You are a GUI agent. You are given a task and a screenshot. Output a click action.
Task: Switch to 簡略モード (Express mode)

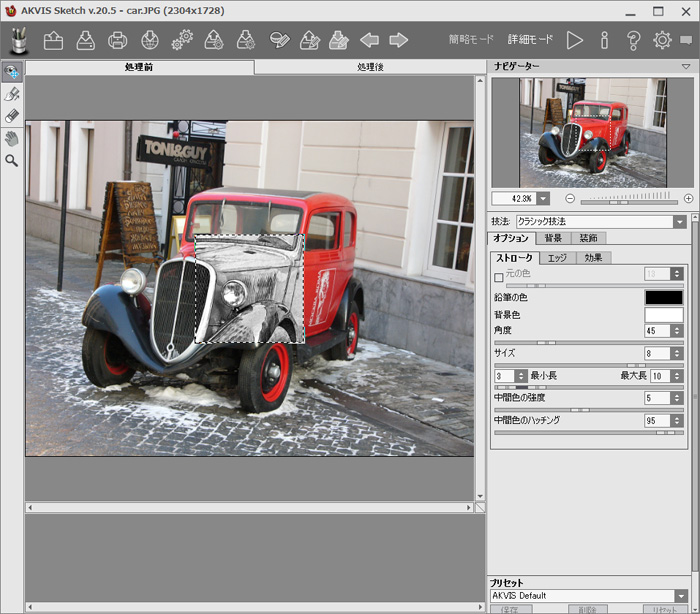[471, 40]
